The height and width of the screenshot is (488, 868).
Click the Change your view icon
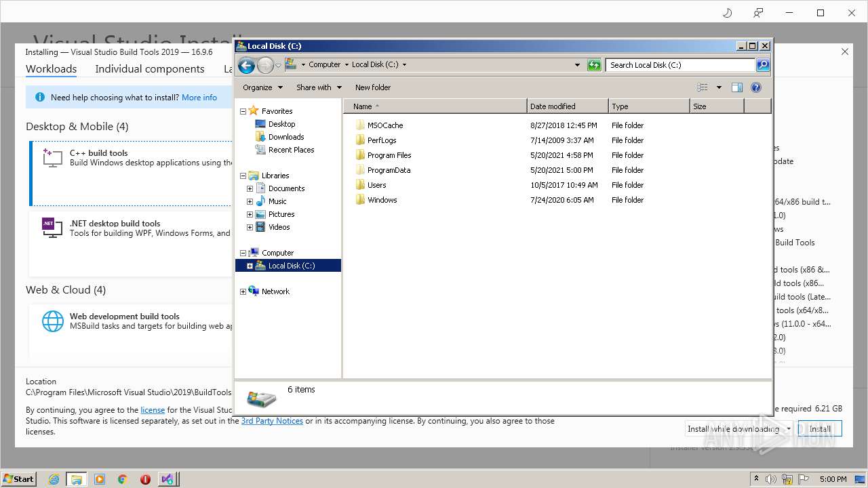point(703,87)
